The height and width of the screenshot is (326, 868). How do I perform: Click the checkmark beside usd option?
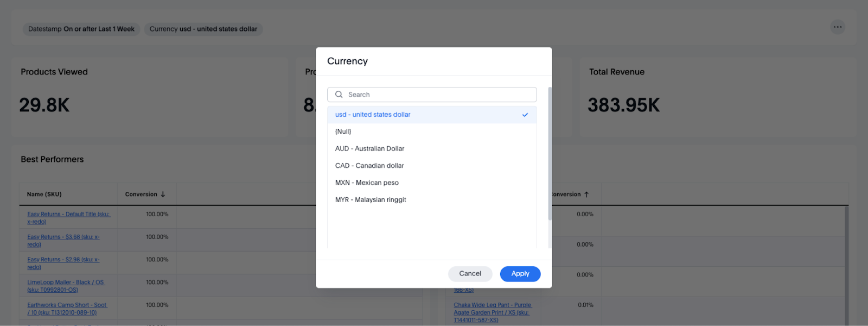pos(525,115)
